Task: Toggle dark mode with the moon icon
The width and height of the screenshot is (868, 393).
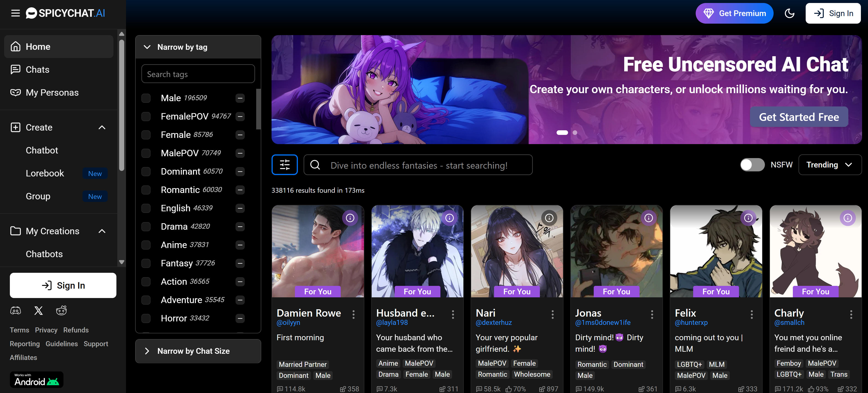Action: [x=789, y=13]
